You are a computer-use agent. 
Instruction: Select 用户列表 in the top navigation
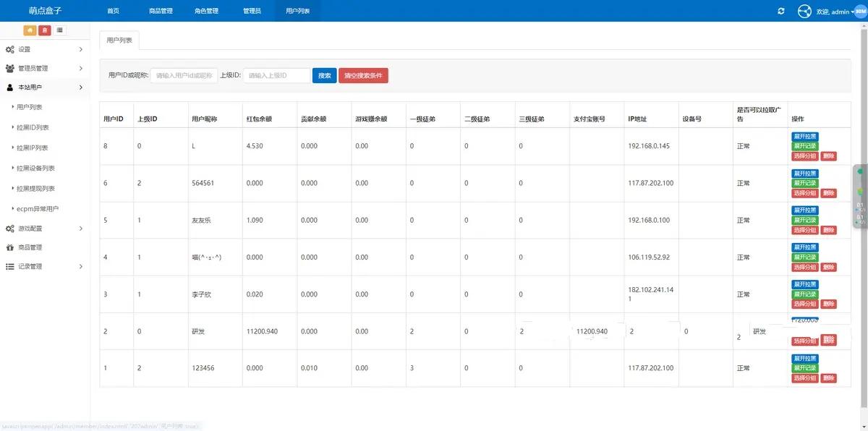297,11
